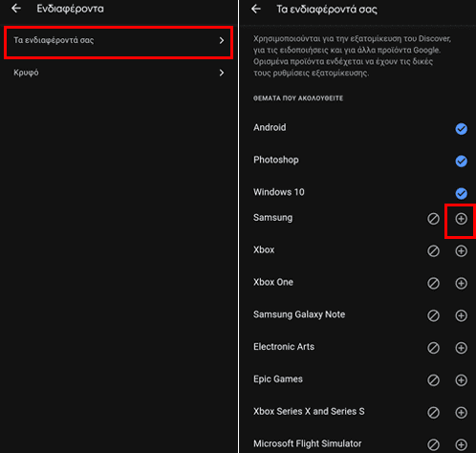Viewport: 476px width, 453px height.
Task: Expand chevron next to Κρυφό
Action: pos(222,73)
